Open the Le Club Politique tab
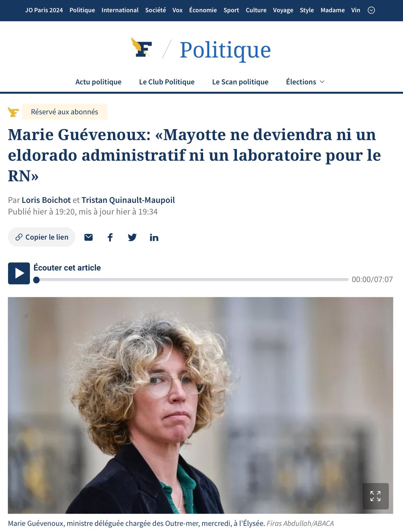The image size is (403, 532). [167, 82]
